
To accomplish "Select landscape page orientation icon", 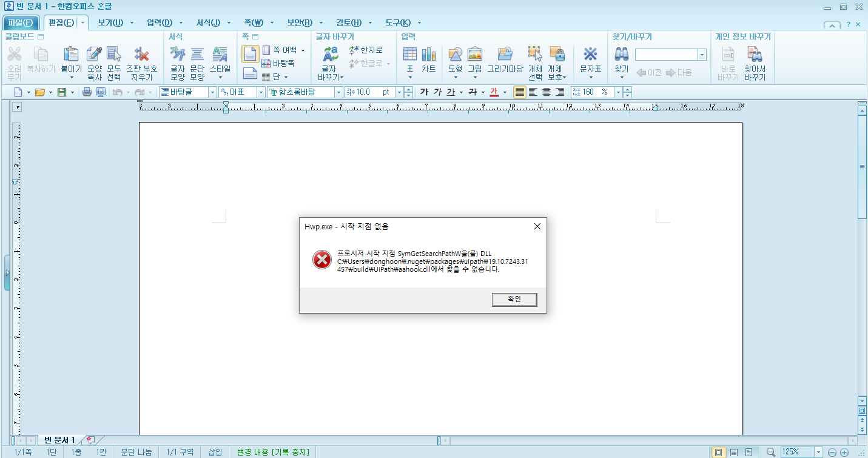I will 251,74.
